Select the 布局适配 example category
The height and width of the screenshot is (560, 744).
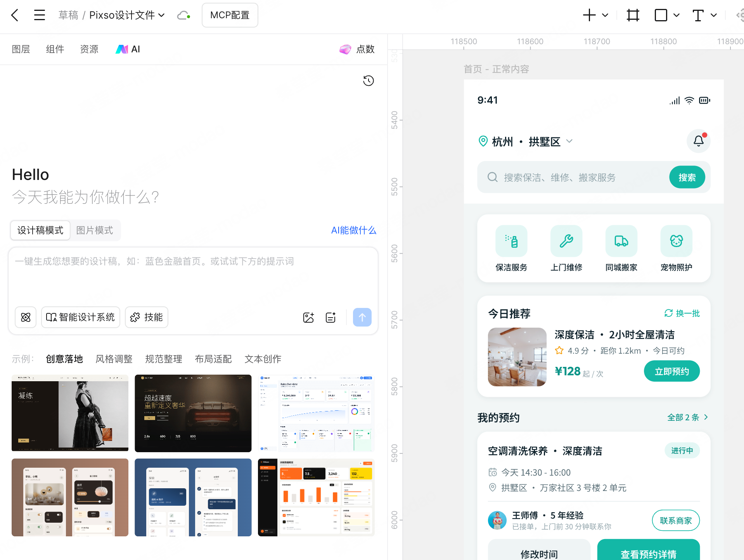click(x=213, y=359)
